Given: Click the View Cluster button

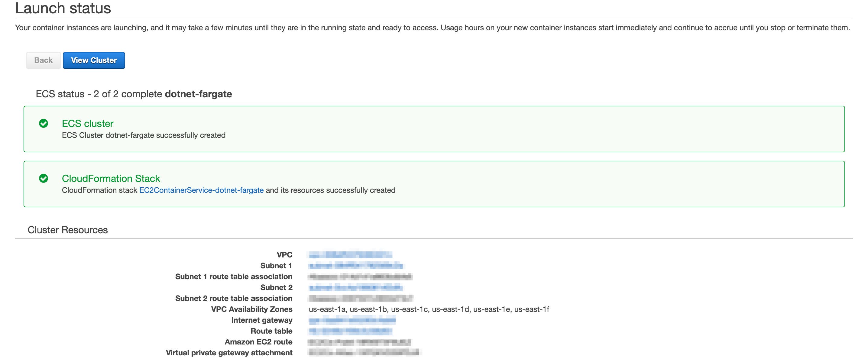Looking at the screenshot, I should coord(94,60).
